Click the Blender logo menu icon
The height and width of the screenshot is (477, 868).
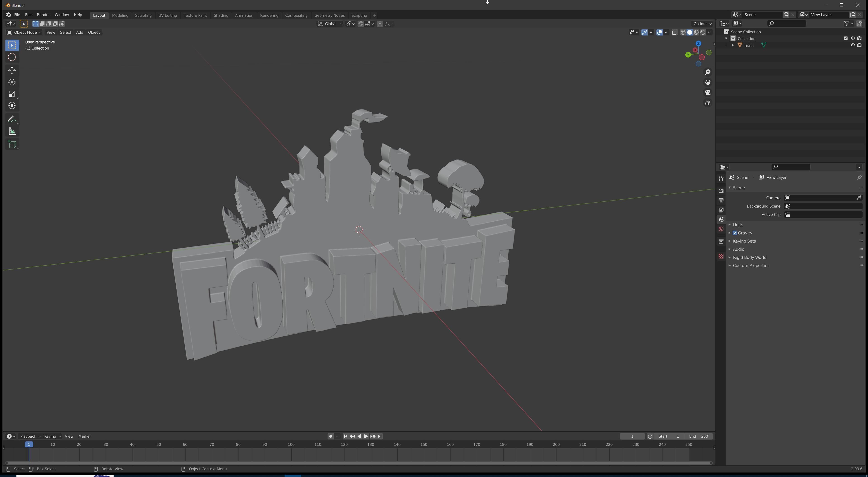tap(8, 15)
